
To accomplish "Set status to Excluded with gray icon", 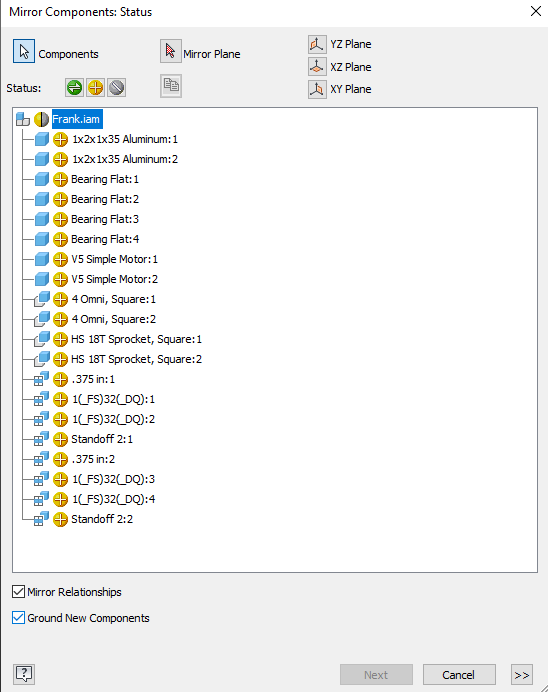I will click(x=116, y=87).
